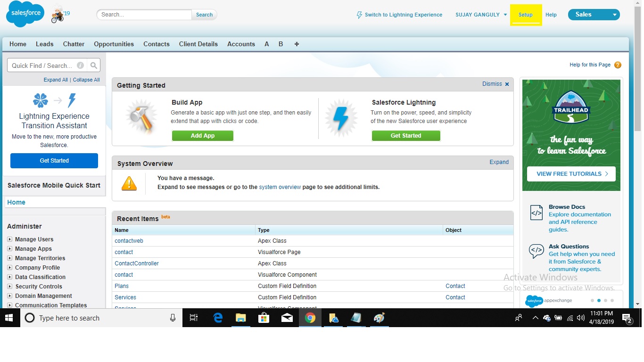This screenshot has height=362, width=644.
Task: Click Collapse All in the sidebar
Action: pyautogui.click(x=86, y=80)
